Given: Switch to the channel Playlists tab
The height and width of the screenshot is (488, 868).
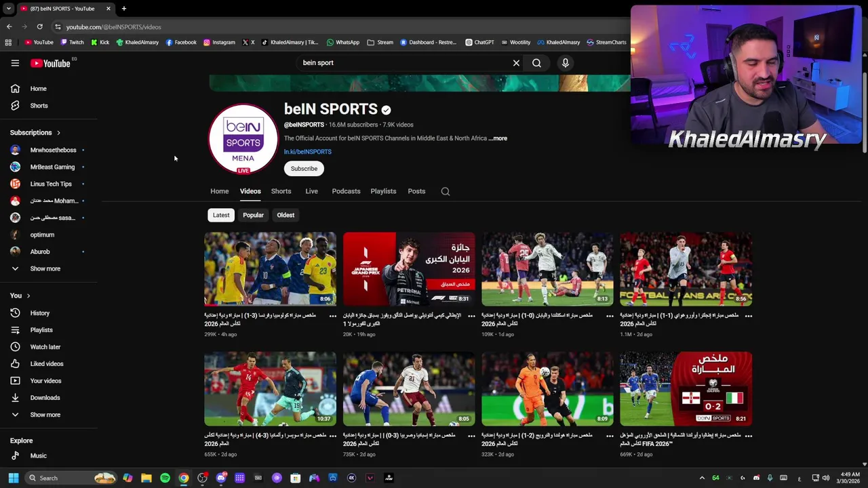Looking at the screenshot, I should [x=383, y=191].
